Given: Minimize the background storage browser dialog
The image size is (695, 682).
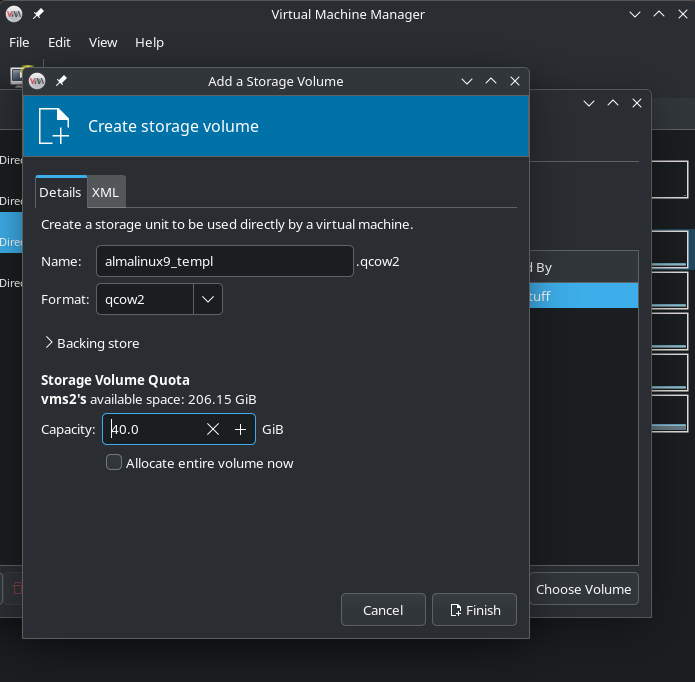Looking at the screenshot, I should pyautogui.click(x=589, y=103).
